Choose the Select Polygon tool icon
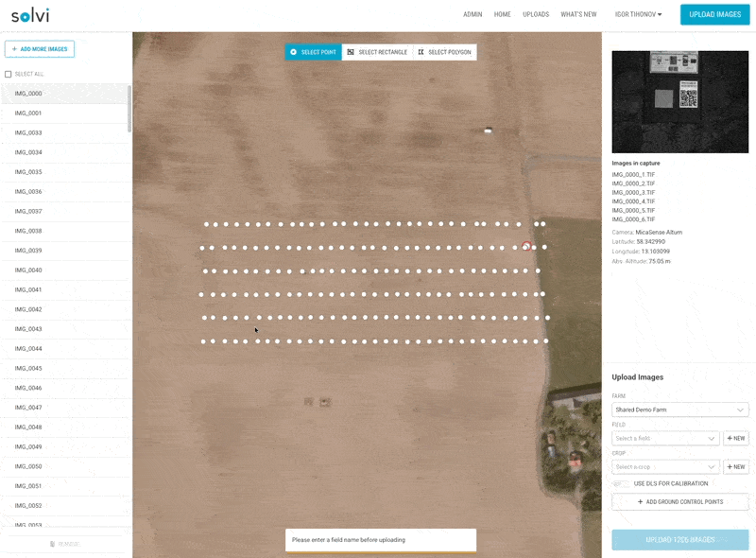Viewport: 756px width, 558px height. (x=421, y=52)
